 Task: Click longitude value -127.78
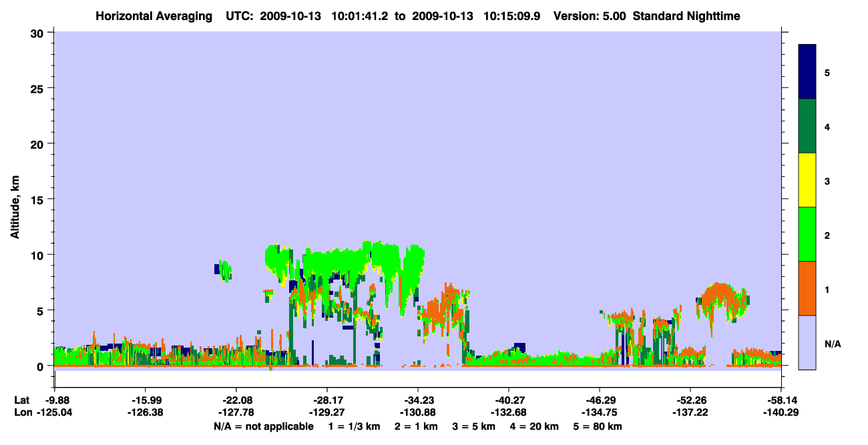point(236,412)
